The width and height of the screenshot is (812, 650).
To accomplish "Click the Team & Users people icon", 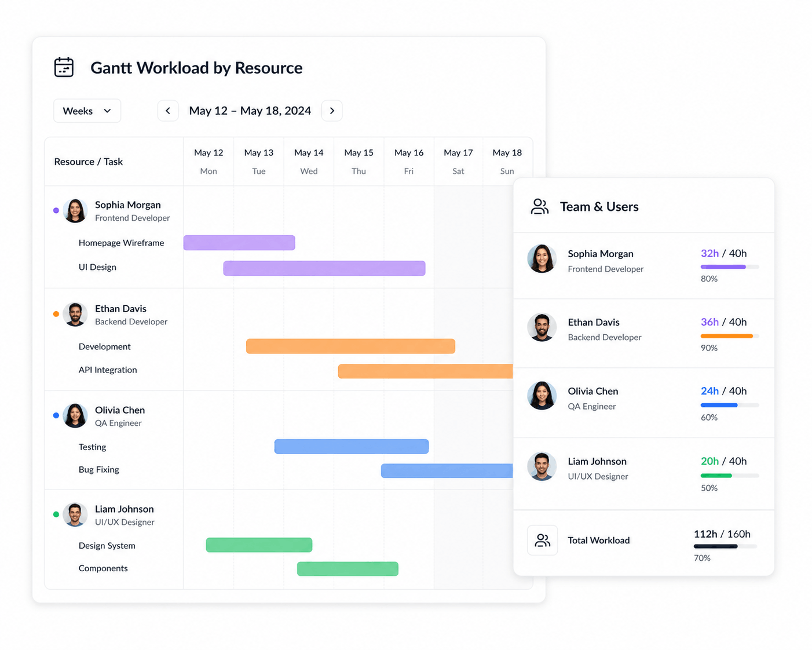I will [539, 207].
